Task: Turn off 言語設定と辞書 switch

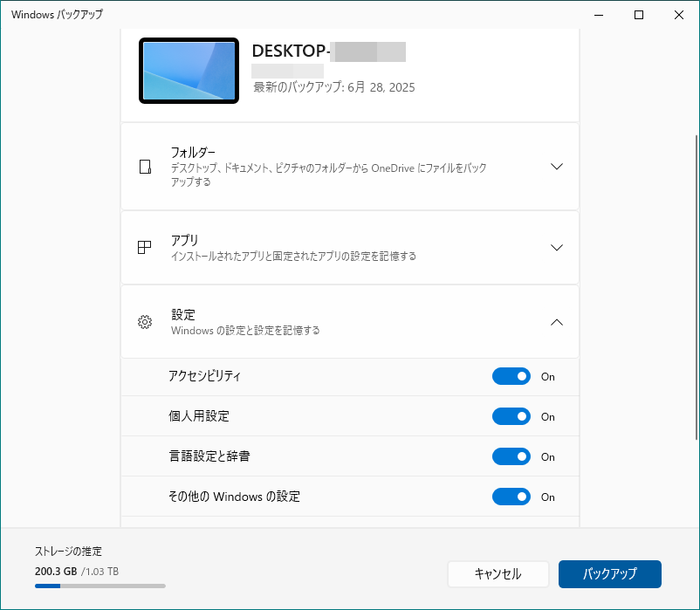Action: pos(511,456)
